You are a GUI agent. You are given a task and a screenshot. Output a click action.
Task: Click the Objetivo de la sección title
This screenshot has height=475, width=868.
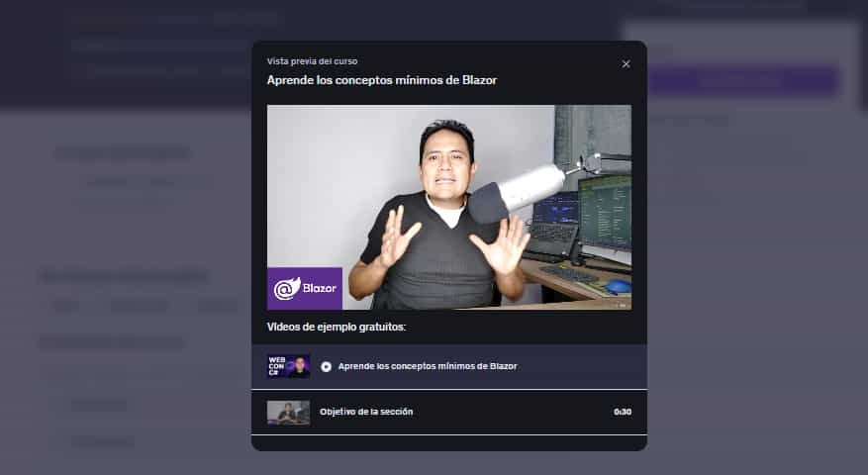coord(366,412)
